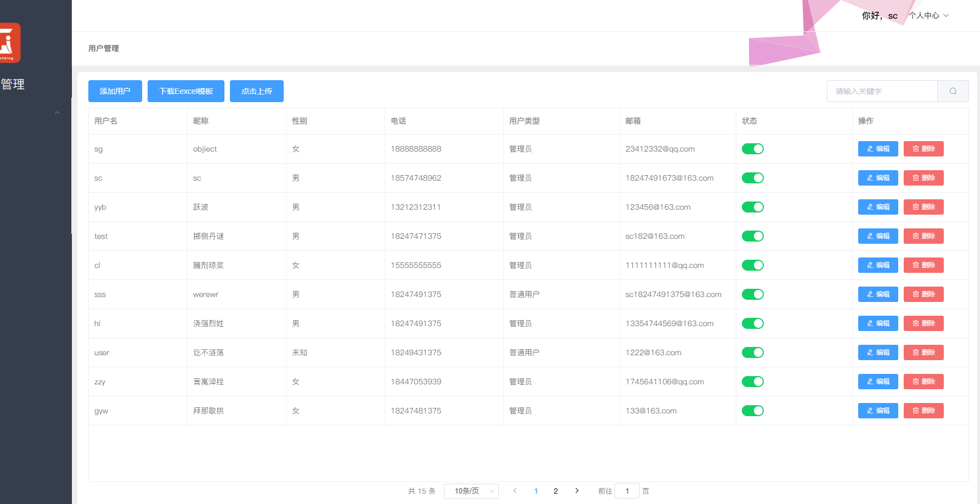Toggle status switch for user sc
This screenshot has width=980, height=504.
click(753, 178)
